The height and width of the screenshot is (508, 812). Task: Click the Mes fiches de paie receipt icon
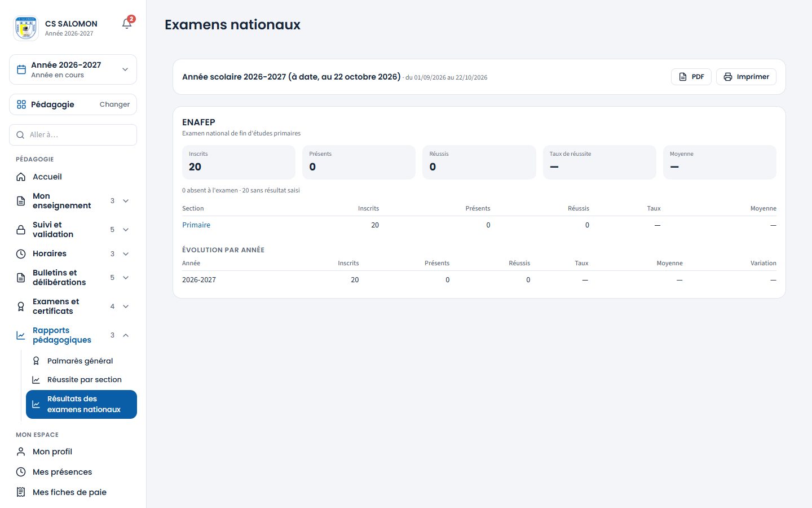21,492
